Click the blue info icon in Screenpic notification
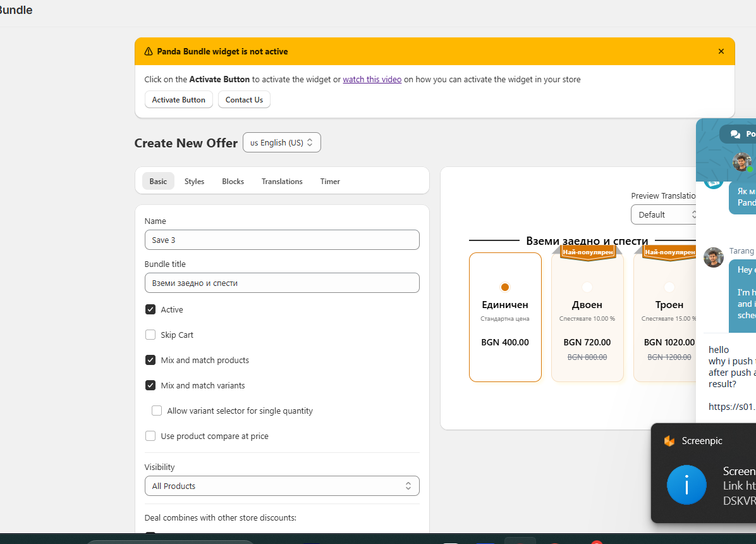 pyautogui.click(x=686, y=485)
